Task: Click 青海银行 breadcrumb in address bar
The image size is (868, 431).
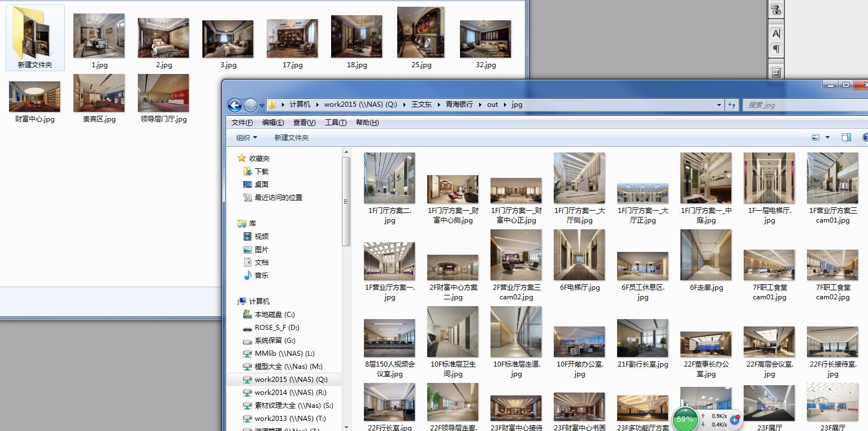Action: coord(459,105)
